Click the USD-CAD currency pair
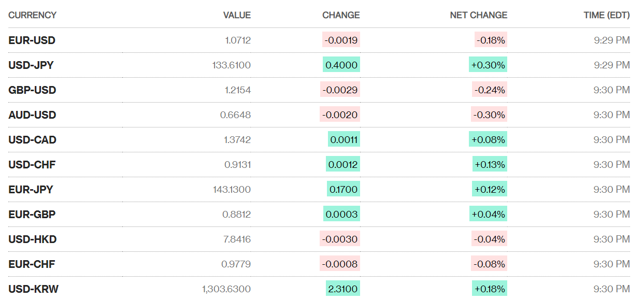 (x=32, y=140)
